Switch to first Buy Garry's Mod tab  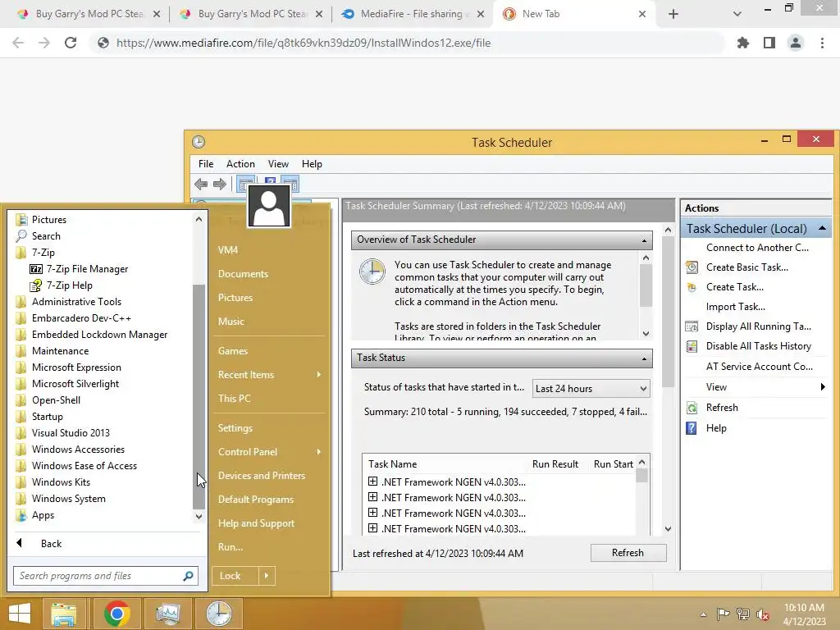pyautogui.click(x=89, y=14)
